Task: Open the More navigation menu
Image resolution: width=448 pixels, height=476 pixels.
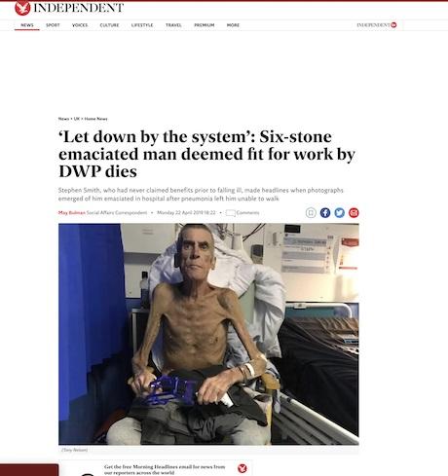Action: coord(233,25)
